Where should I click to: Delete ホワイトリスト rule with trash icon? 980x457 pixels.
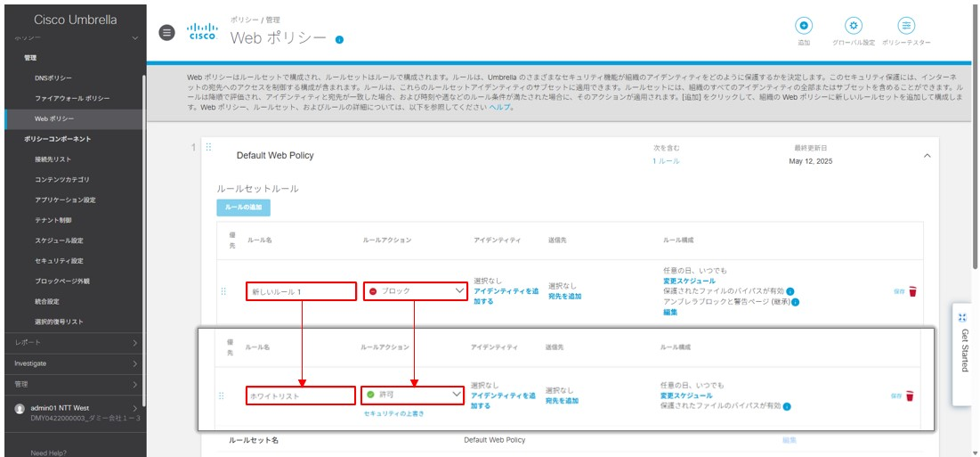click(x=910, y=396)
